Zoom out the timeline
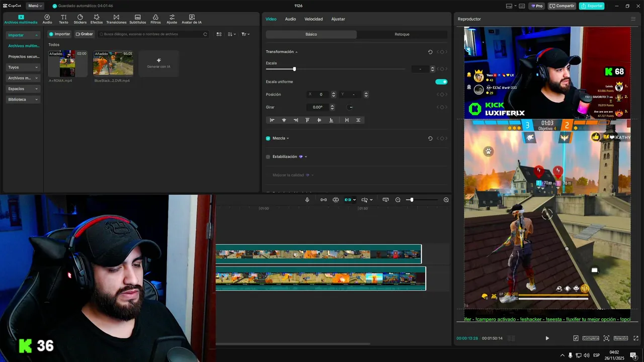This screenshot has width=644, height=362. tap(398, 200)
